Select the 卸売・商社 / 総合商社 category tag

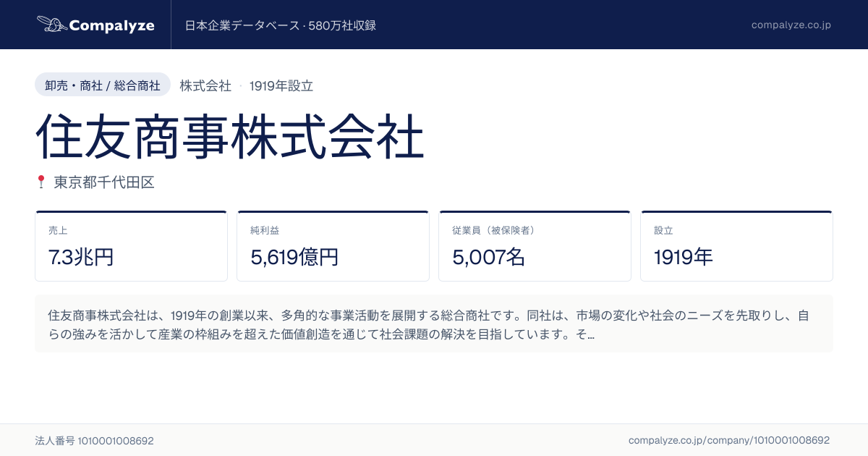tap(103, 85)
